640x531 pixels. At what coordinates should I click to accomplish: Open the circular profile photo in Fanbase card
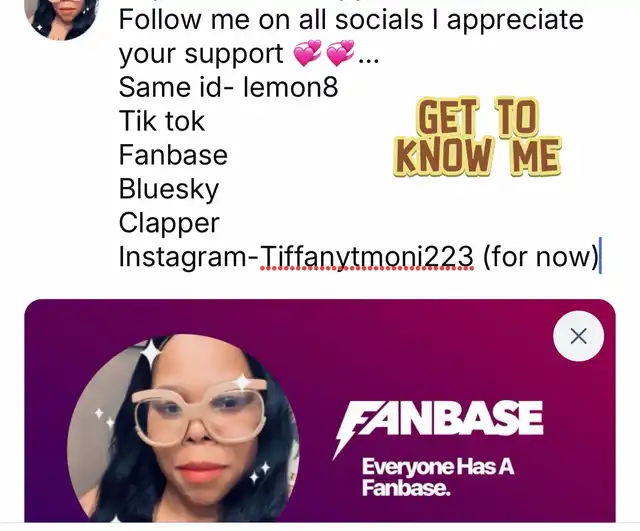183,428
